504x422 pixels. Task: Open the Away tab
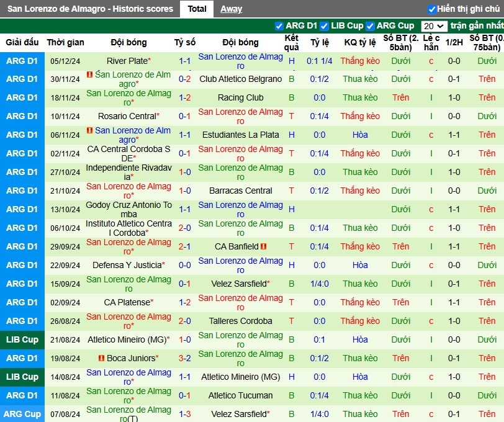point(231,9)
